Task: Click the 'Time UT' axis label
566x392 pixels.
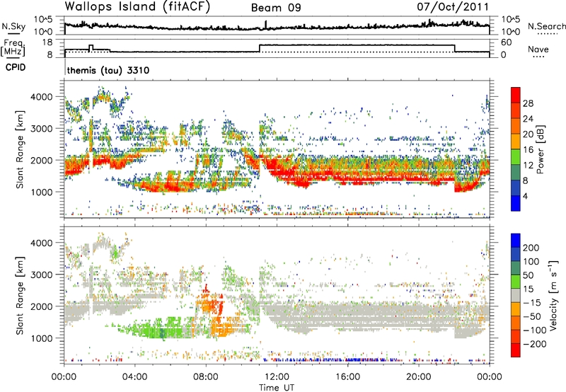Action: point(277,388)
